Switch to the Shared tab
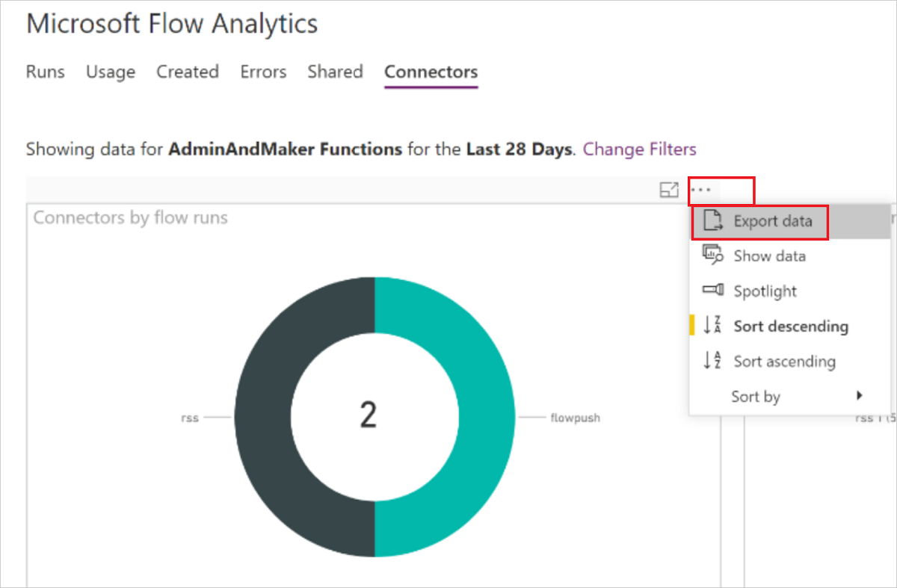 point(335,72)
